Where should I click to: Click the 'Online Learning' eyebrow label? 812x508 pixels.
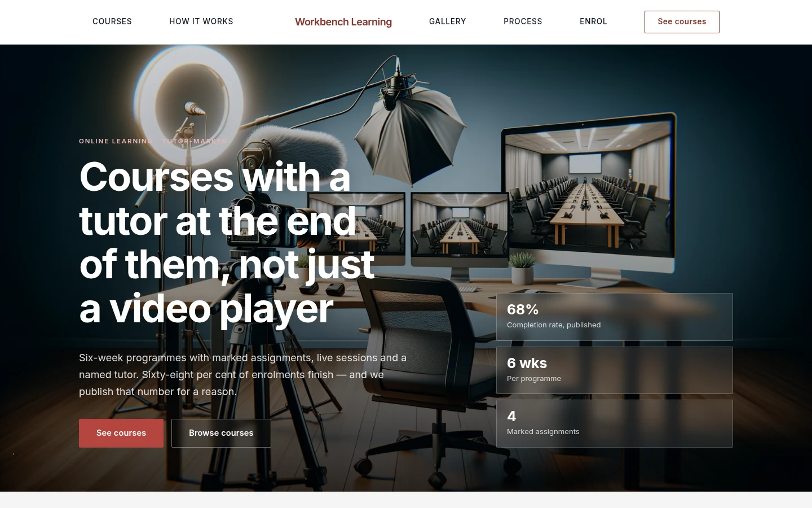point(153,141)
